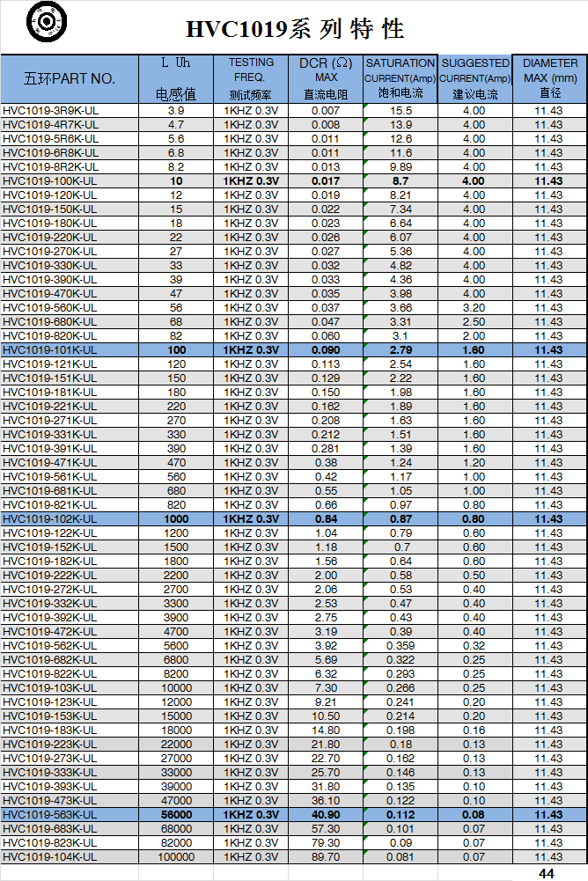Select the DCR (Ω) MAX column header
This screenshot has height=881, width=588.
point(326,78)
